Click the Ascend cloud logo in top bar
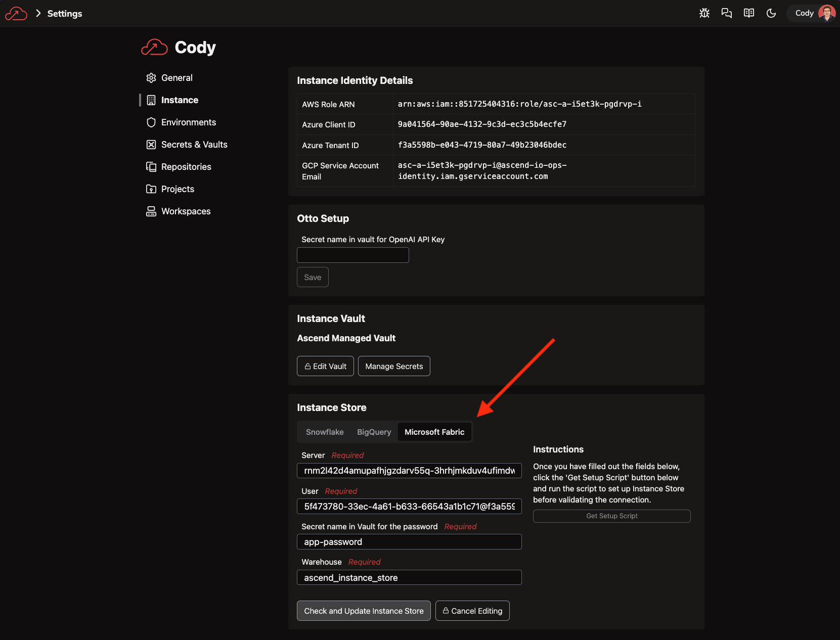840x640 pixels. tap(16, 14)
